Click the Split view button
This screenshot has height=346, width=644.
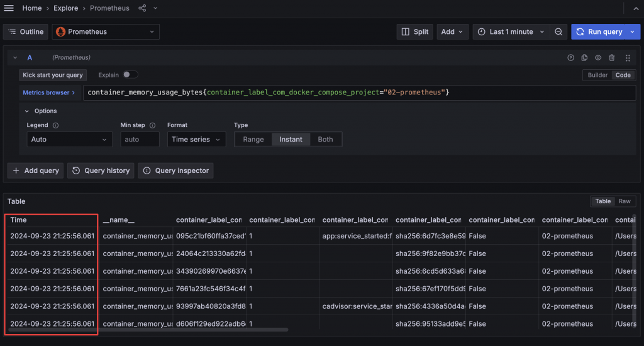415,31
